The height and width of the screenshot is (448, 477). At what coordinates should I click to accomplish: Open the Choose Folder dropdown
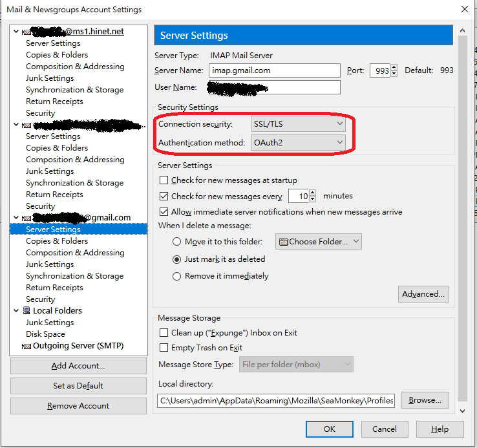point(319,242)
